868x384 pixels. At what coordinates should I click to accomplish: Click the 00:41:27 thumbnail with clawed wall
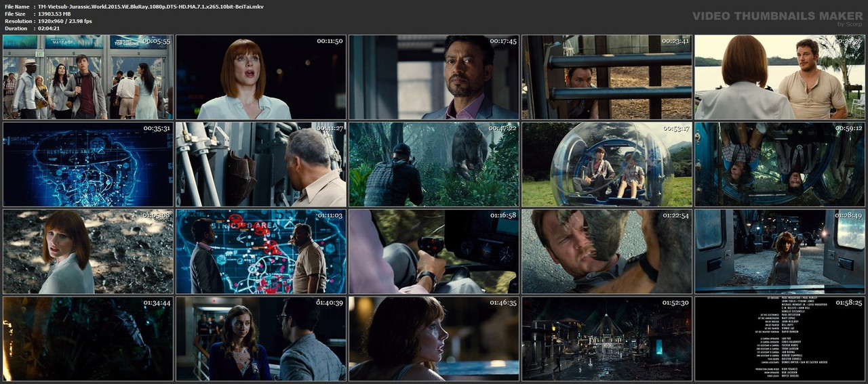[x=261, y=165]
